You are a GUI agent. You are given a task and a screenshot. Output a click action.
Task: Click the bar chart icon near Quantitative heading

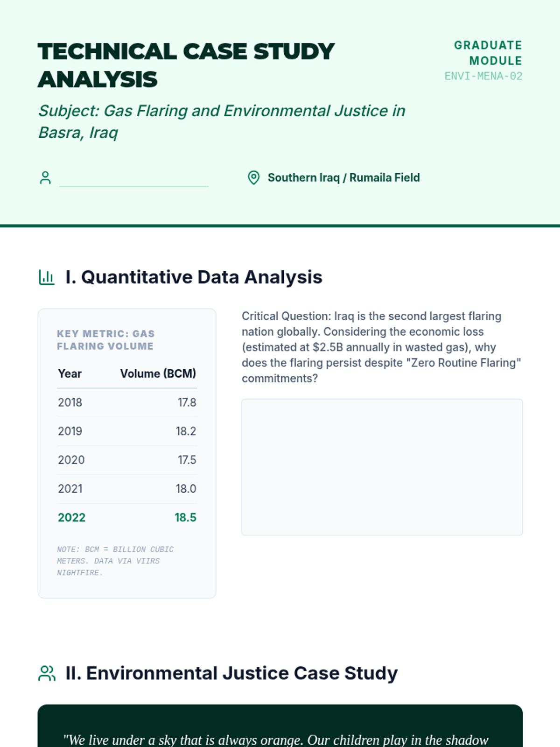[47, 277]
